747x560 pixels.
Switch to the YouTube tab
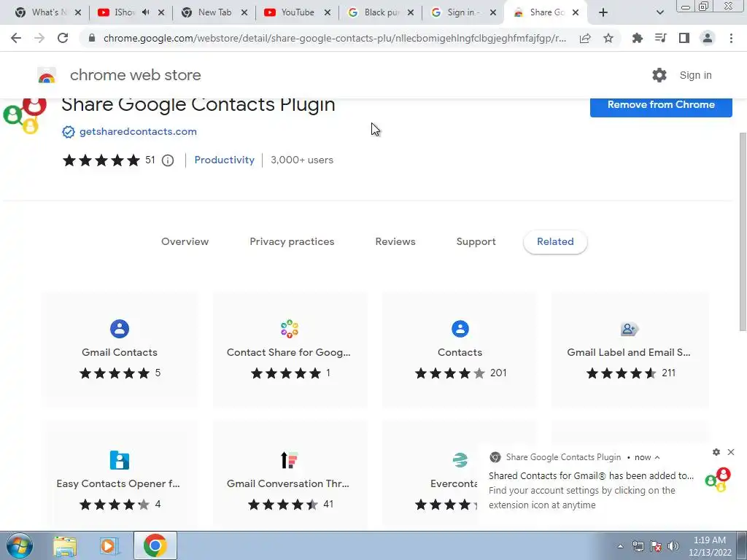298,12
